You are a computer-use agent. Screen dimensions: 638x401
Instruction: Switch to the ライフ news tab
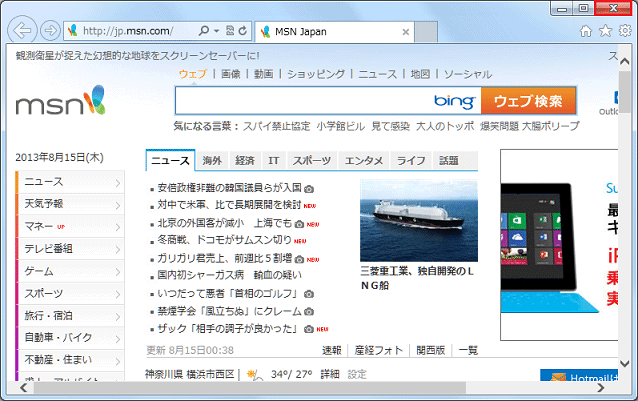click(x=411, y=161)
